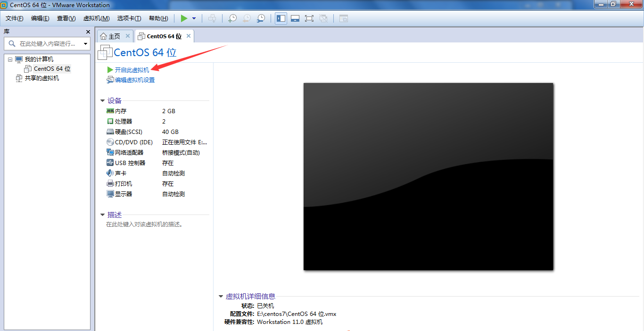Open the 选项卡(T) menu

pos(129,18)
